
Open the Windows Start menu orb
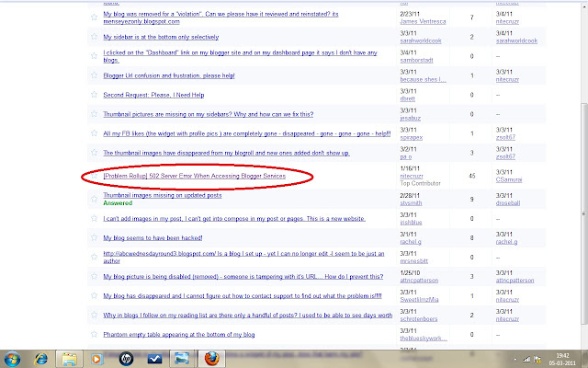point(12,359)
